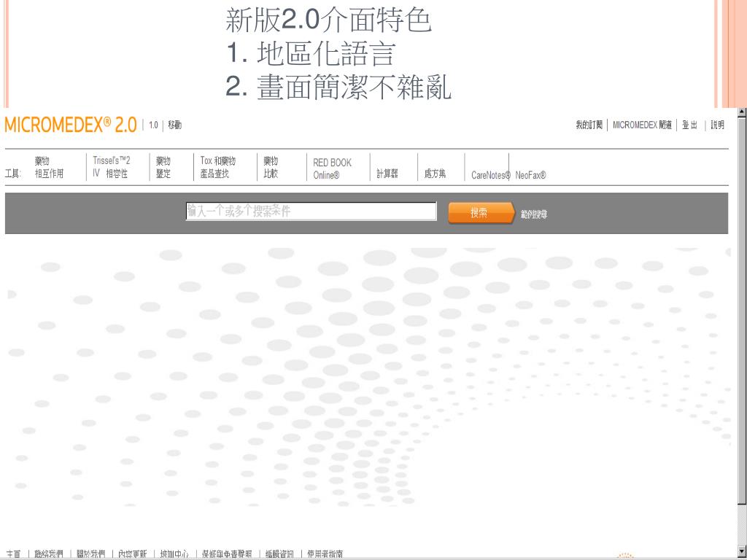747x560 pixels.
Task: Click 登出 to log out
Action: pos(689,125)
